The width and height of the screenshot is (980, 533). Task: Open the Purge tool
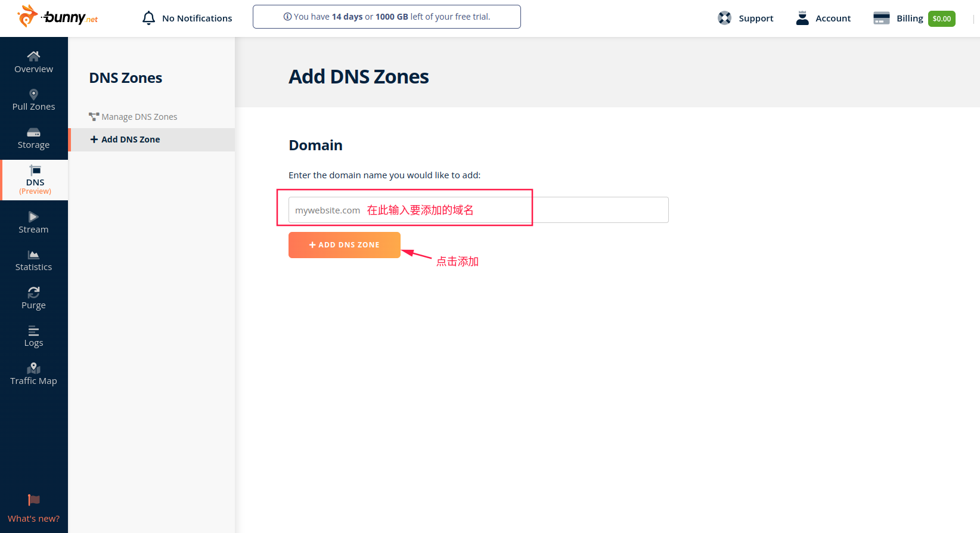tap(33, 299)
